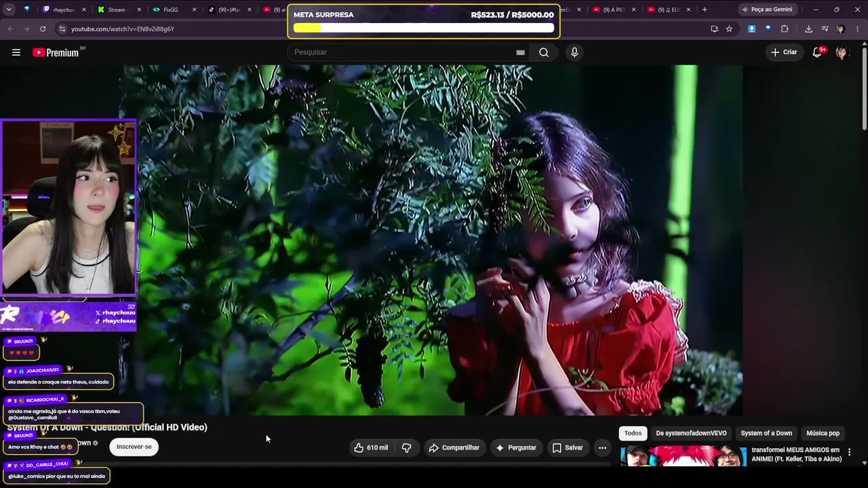868x488 pixels.
Task: Go forward in browser history
Action: pyautogui.click(x=26, y=28)
